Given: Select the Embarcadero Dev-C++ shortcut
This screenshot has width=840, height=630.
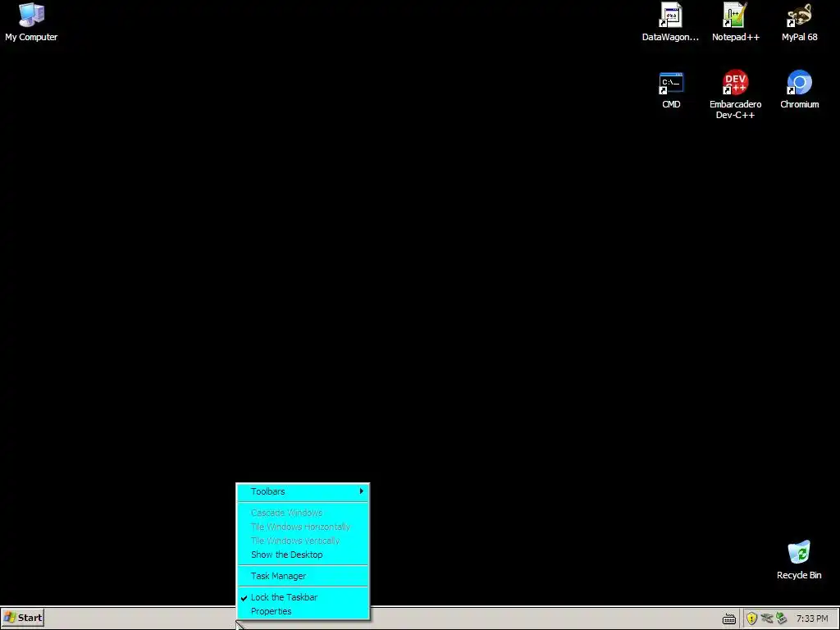Looking at the screenshot, I should (x=735, y=95).
